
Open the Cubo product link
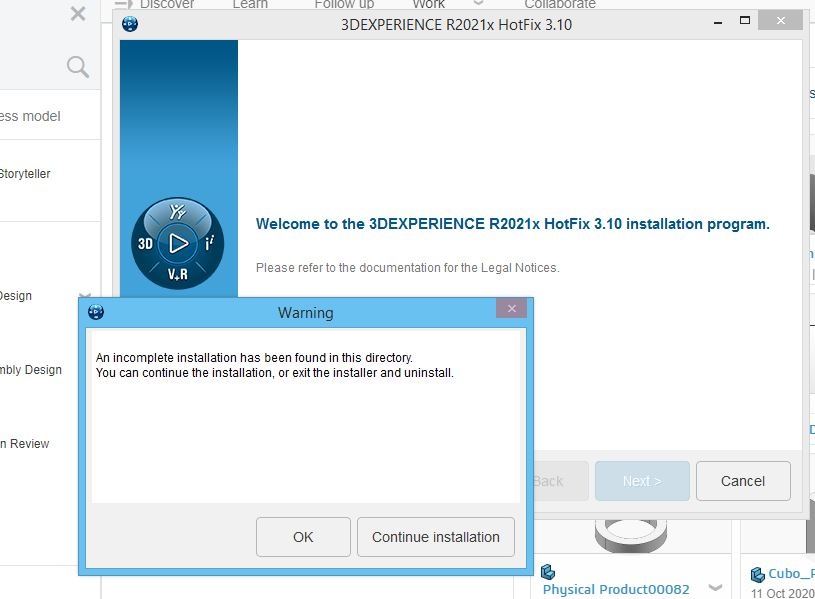792,574
